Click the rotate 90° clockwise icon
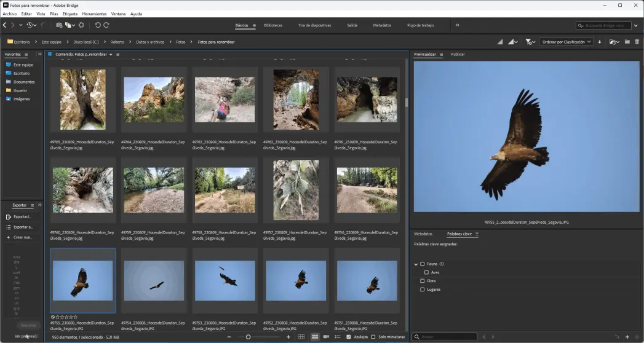This screenshot has height=343, width=644. coord(106,25)
